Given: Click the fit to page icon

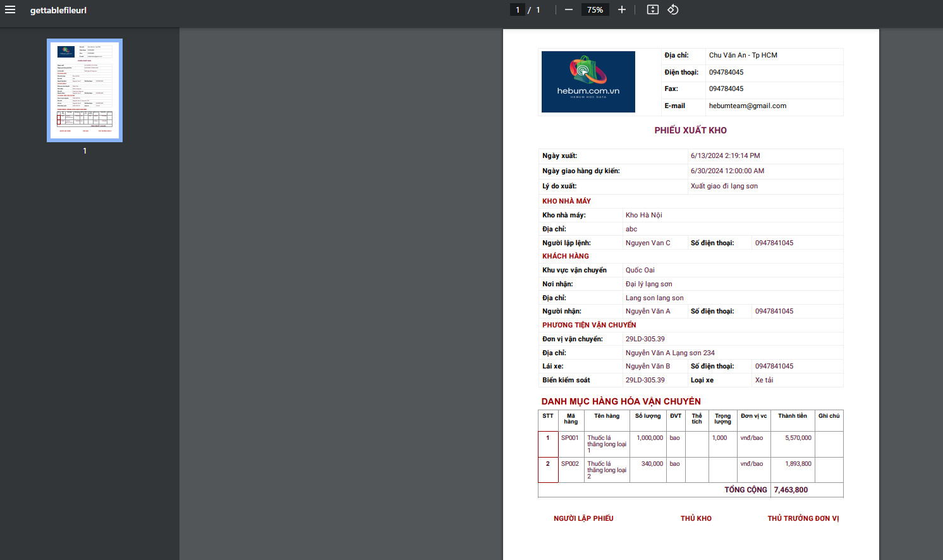Looking at the screenshot, I should click(653, 9).
